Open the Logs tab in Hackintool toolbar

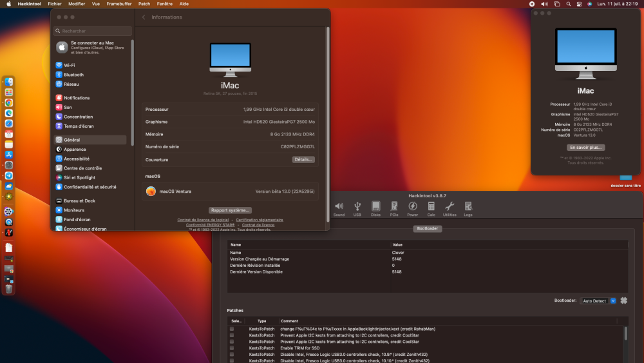[468, 208]
